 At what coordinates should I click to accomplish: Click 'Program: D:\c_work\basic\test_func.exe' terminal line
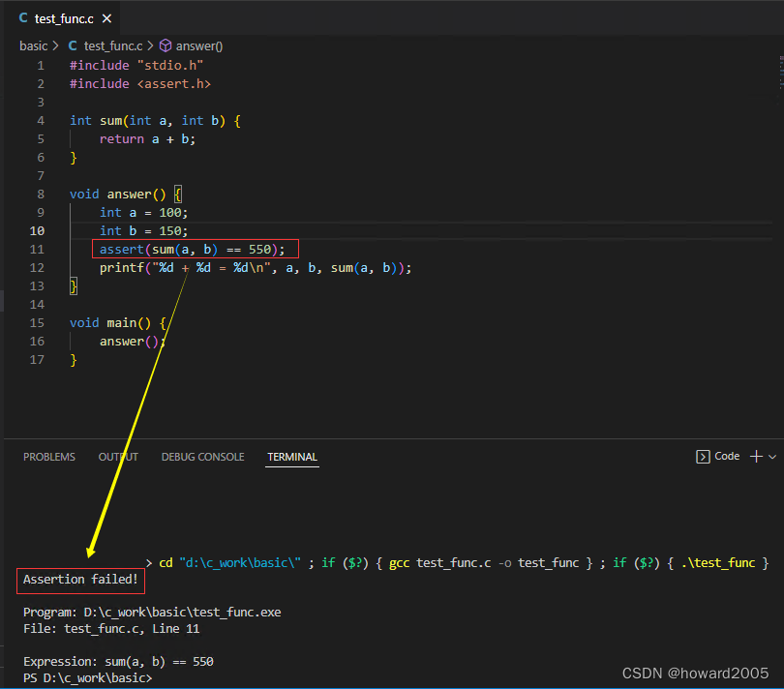pyautogui.click(x=152, y=612)
